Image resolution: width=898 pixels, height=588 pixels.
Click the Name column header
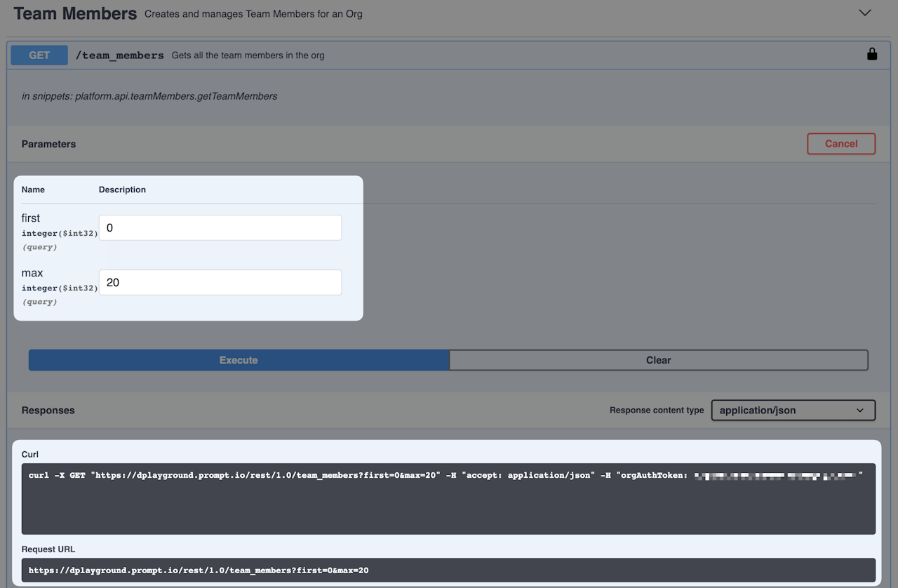point(33,189)
